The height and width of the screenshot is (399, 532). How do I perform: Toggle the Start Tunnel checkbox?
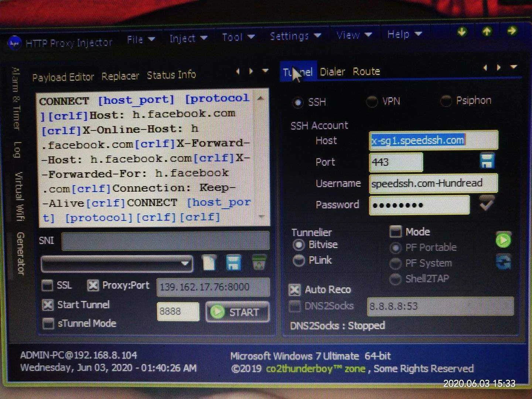(x=48, y=304)
